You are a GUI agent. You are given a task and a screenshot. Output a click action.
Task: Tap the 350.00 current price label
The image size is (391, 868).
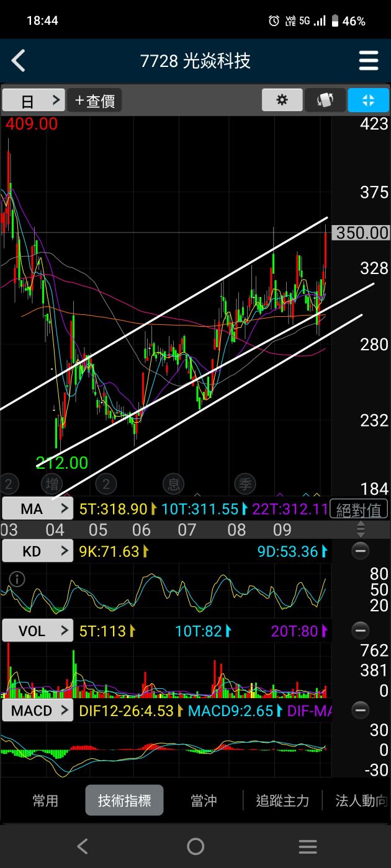tap(362, 232)
